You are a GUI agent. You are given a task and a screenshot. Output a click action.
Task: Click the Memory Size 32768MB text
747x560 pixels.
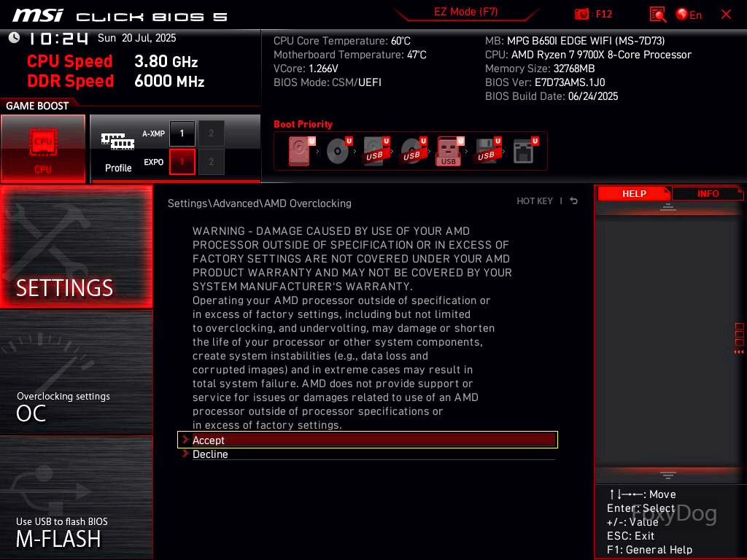pos(540,69)
